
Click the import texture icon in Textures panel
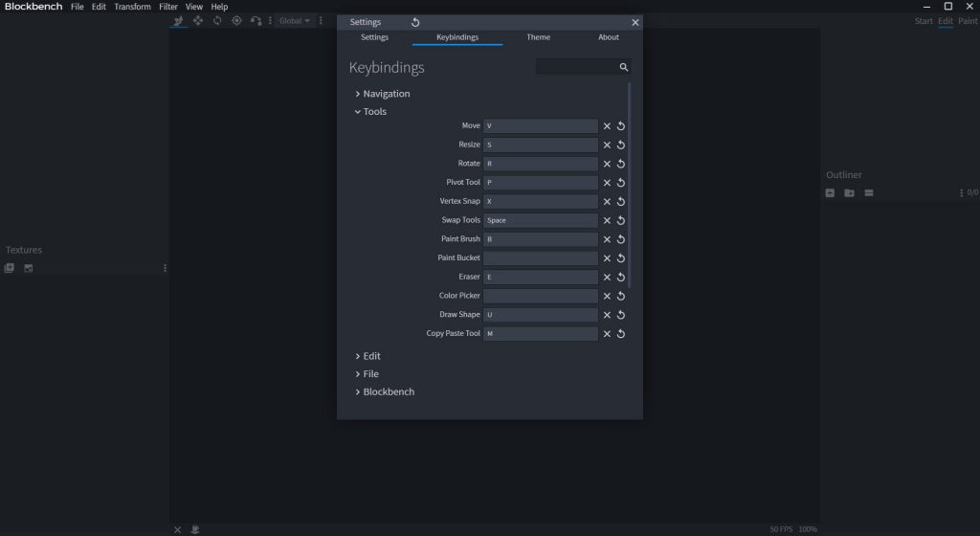point(9,268)
